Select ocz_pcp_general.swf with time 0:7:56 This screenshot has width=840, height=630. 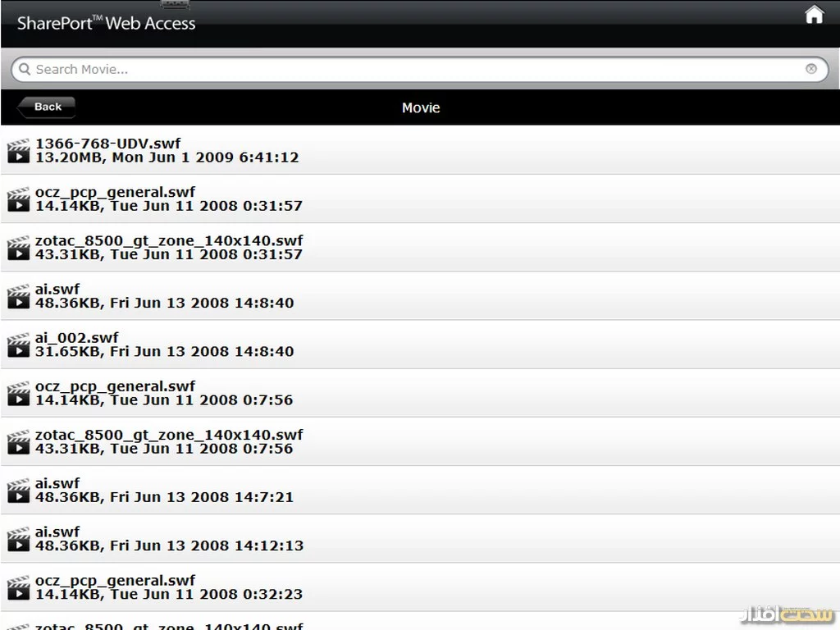115,386
